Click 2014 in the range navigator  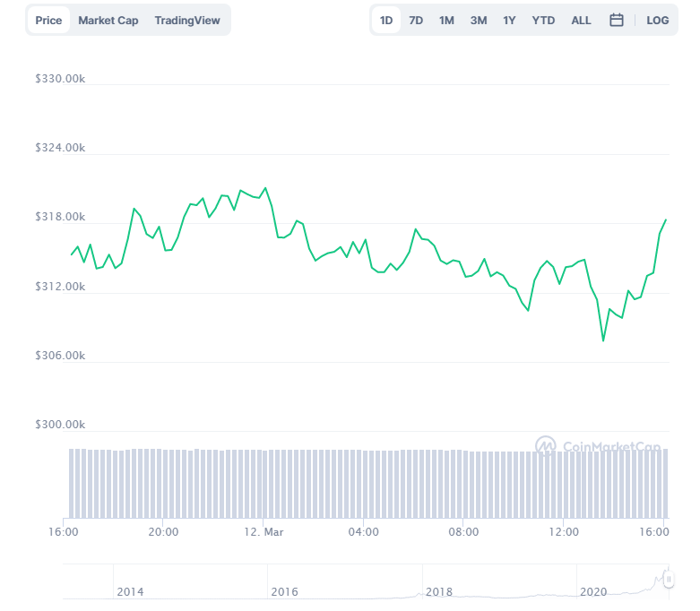click(x=130, y=592)
